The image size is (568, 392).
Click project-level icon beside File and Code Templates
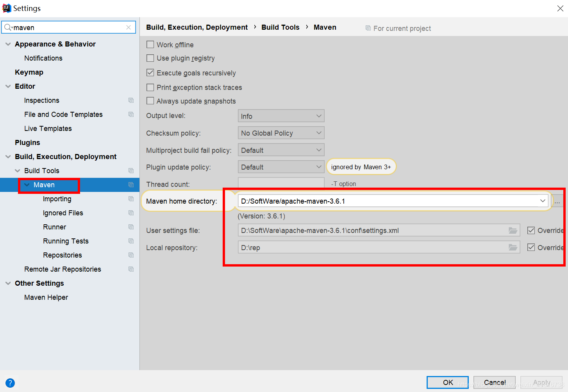131,115
